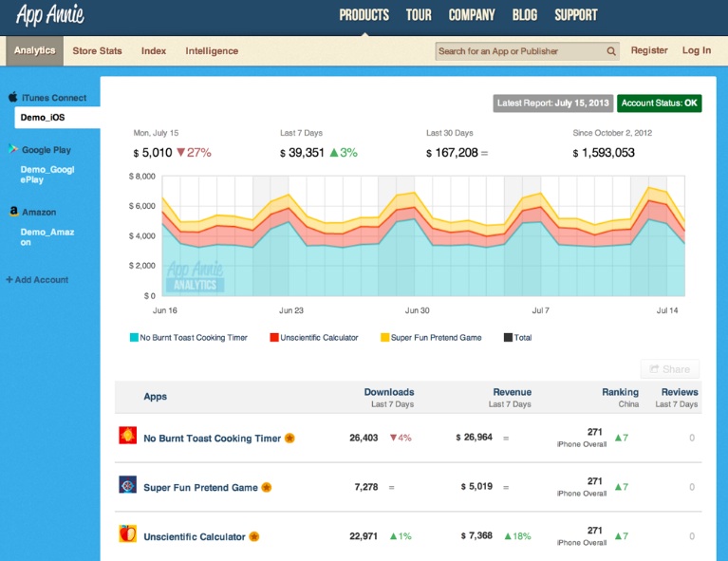Click the Unscientific Calculator app icon
Viewport: 728px width, 561px height.
(127, 535)
